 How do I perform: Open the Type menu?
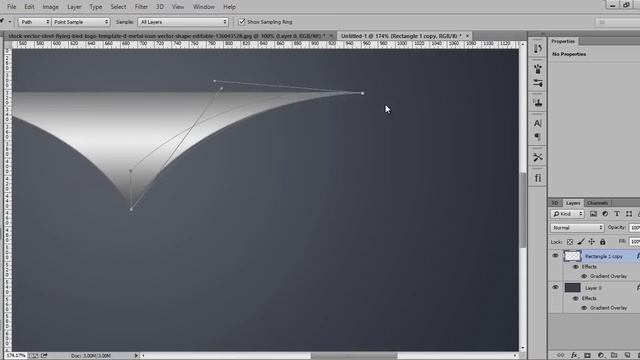click(x=96, y=7)
